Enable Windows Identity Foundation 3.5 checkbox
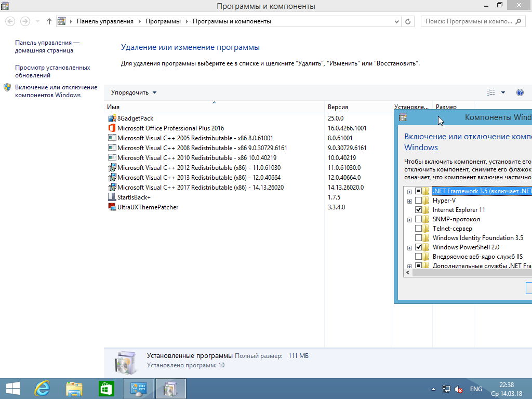The height and width of the screenshot is (399, 532). (x=418, y=238)
